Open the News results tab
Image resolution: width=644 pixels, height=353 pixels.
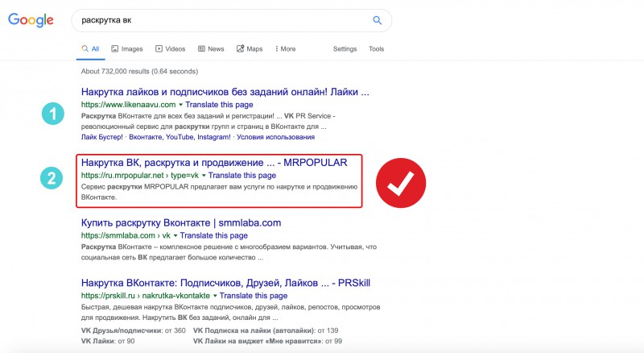pyautogui.click(x=211, y=49)
